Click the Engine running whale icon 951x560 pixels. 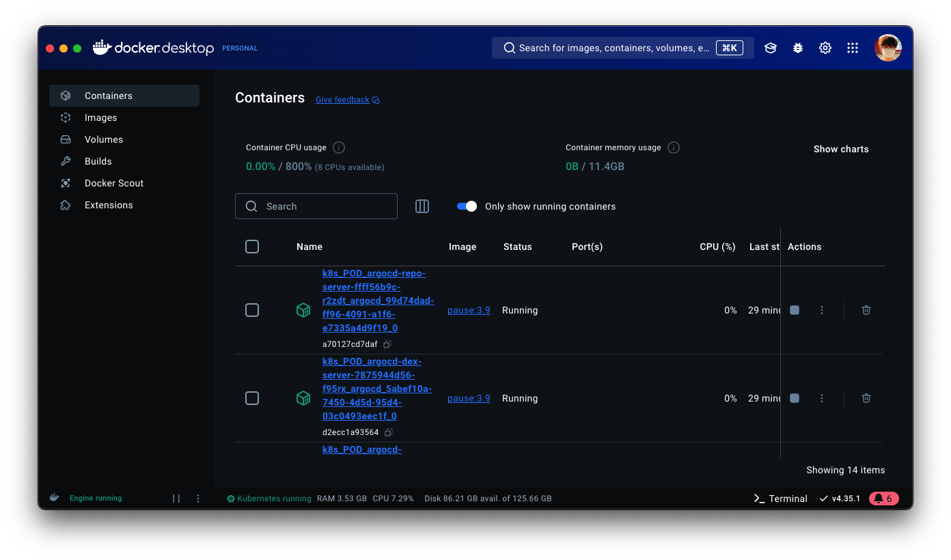click(55, 498)
